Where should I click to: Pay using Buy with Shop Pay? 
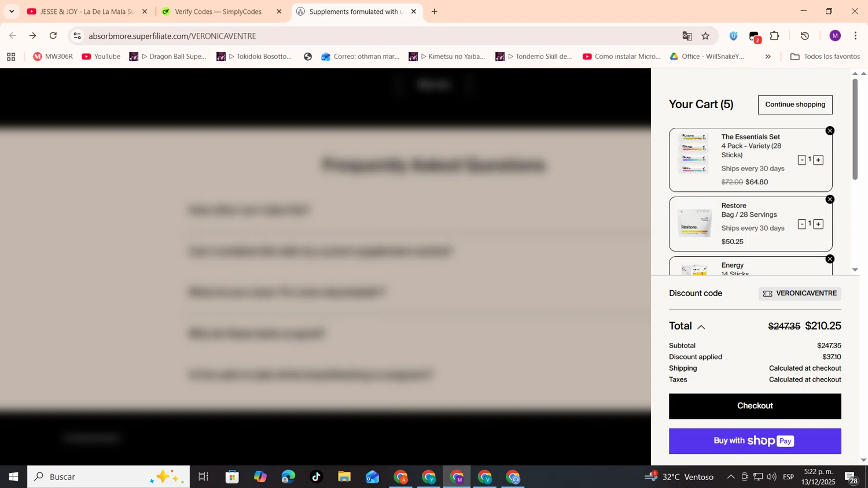[755, 441]
